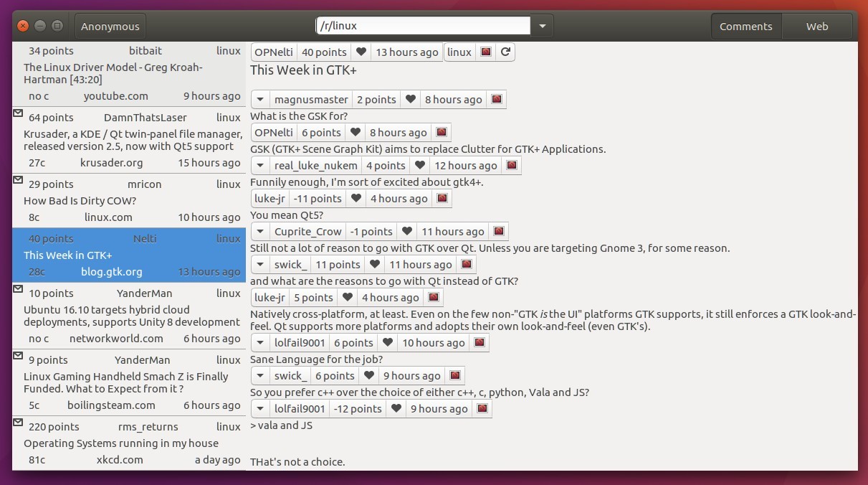Viewport: 868px width, 485px height.
Task: Toggle heart on lolfail9001's 6 points comment
Action: [x=388, y=343]
